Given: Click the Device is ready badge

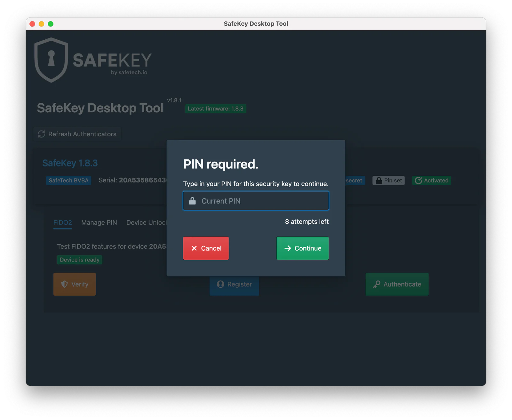Looking at the screenshot, I should pyautogui.click(x=80, y=260).
